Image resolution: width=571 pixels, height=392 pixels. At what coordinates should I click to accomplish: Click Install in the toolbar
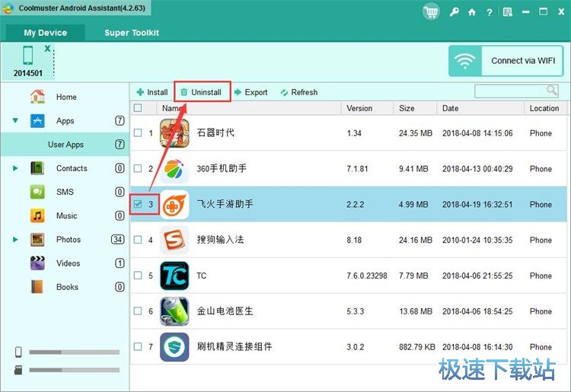pos(152,92)
